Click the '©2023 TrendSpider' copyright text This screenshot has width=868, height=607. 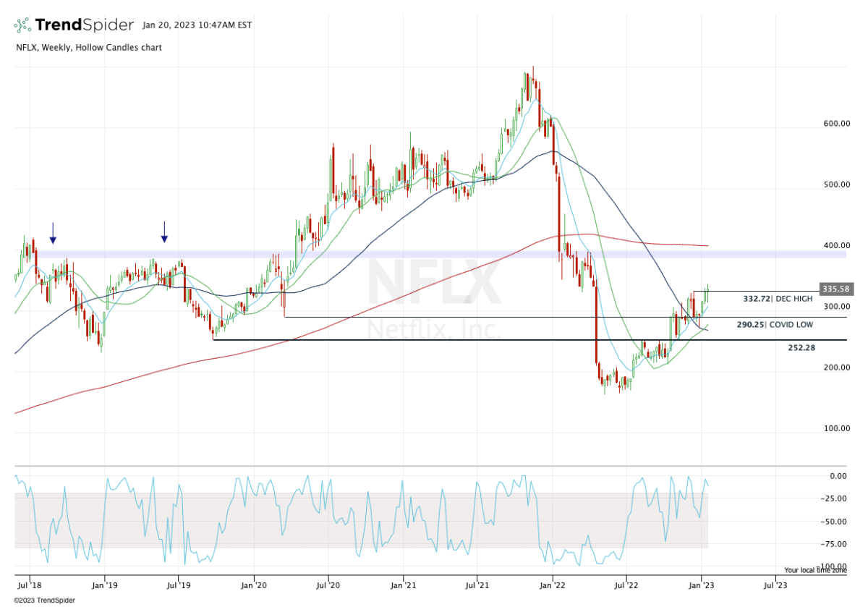point(44,600)
